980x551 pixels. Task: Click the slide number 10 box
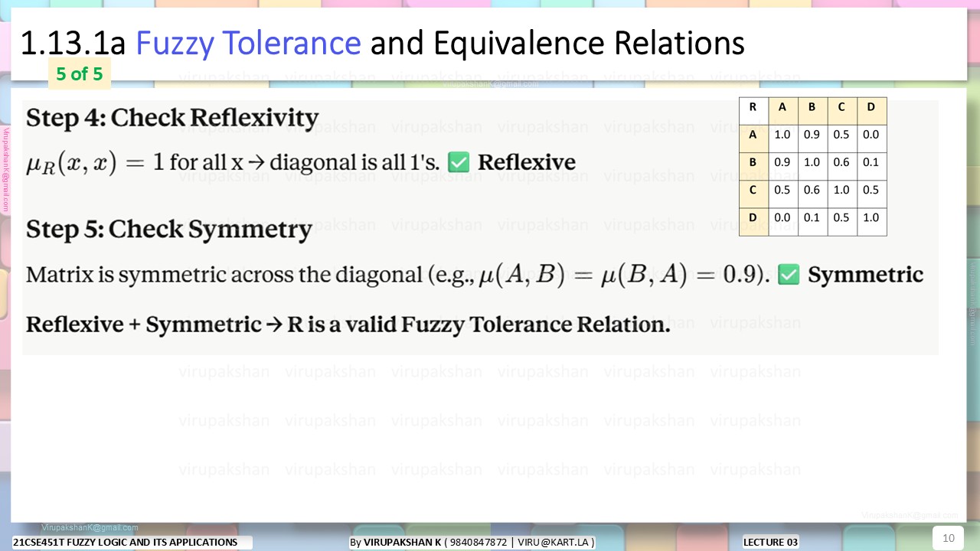tap(948, 538)
